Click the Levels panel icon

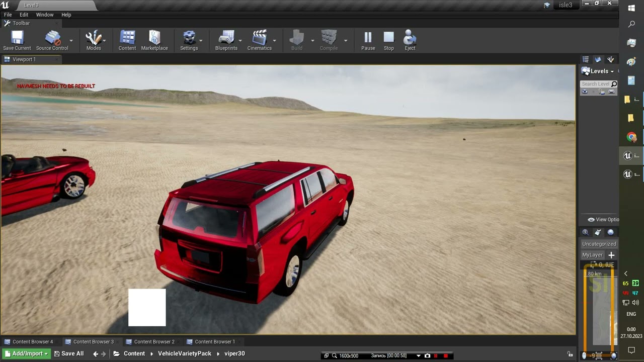(586, 71)
